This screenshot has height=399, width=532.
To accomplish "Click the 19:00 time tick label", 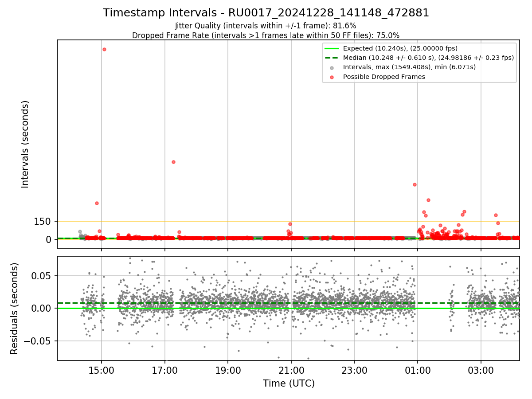I will pyautogui.click(x=228, y=370).
